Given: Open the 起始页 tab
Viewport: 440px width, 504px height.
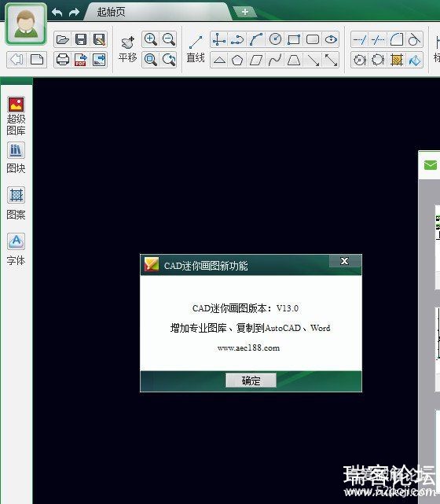Looking at the screenshot, I should 111,13.
